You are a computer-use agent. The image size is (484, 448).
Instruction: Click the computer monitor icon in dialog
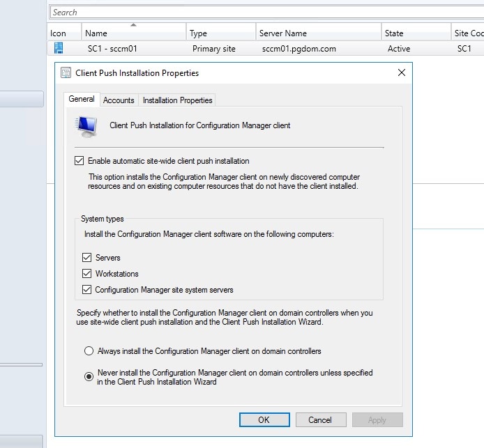pyautogui.click(x=86, y=126)
